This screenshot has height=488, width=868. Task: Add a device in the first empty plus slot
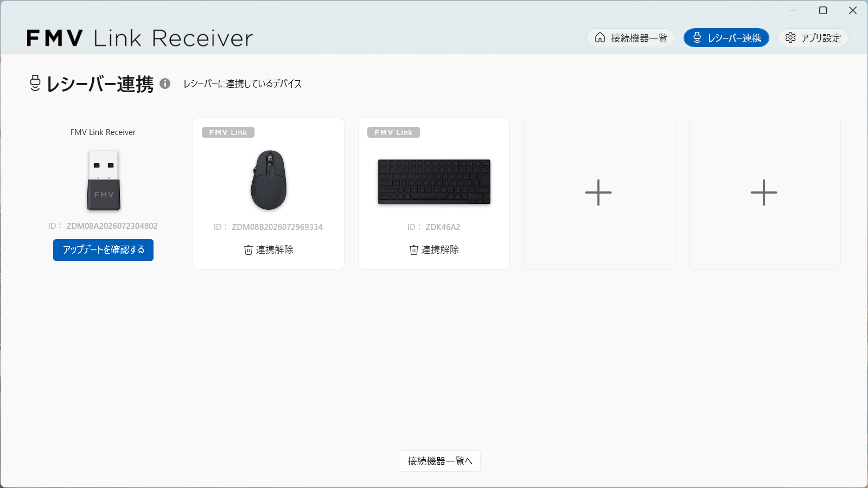click(x=599, y=193)
